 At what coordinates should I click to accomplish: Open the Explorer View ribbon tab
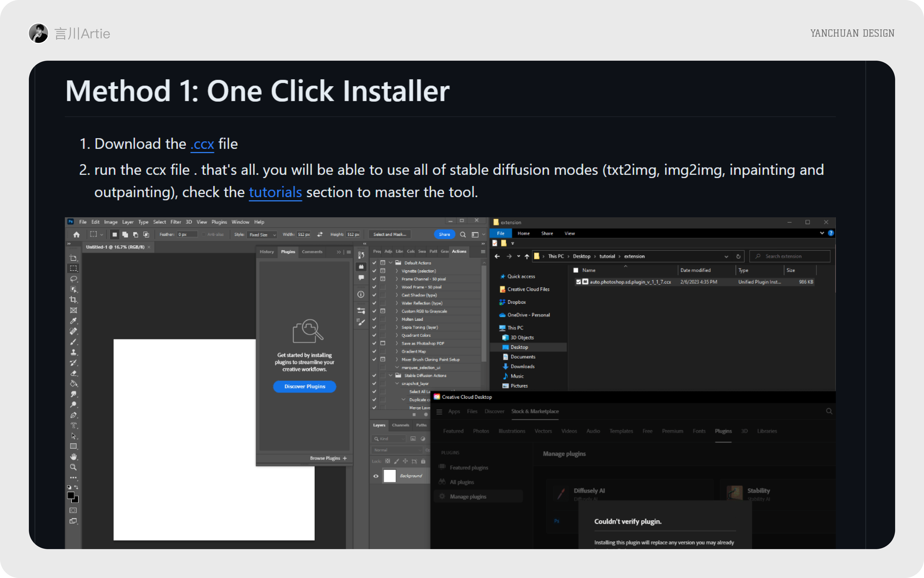click(x=570, y=233)
